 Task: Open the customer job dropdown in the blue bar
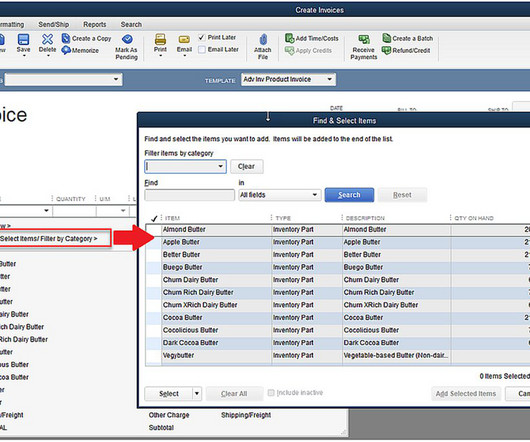pyautogui.click(x=116, y=79)
